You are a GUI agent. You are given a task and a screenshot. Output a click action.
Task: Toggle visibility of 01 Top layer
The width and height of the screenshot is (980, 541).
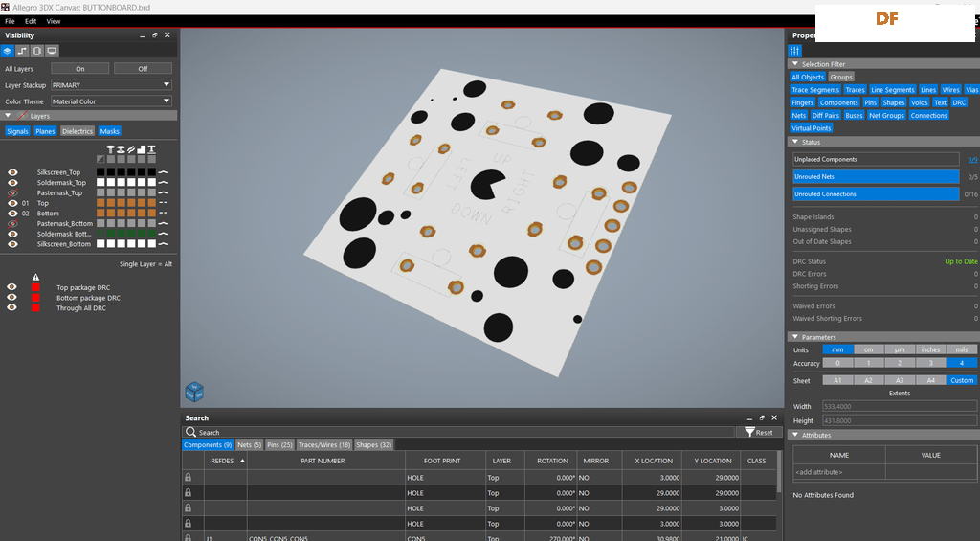click(x=12, y=203)
